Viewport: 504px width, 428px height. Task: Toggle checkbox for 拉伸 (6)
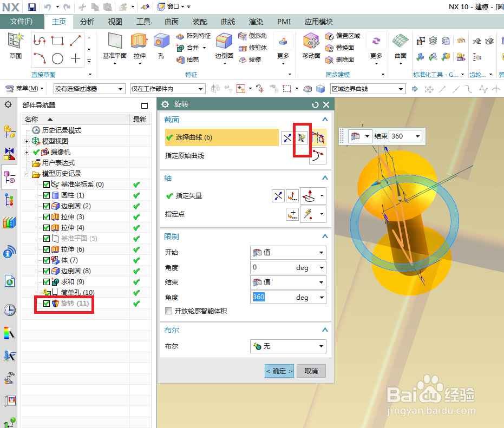(47, 249)
